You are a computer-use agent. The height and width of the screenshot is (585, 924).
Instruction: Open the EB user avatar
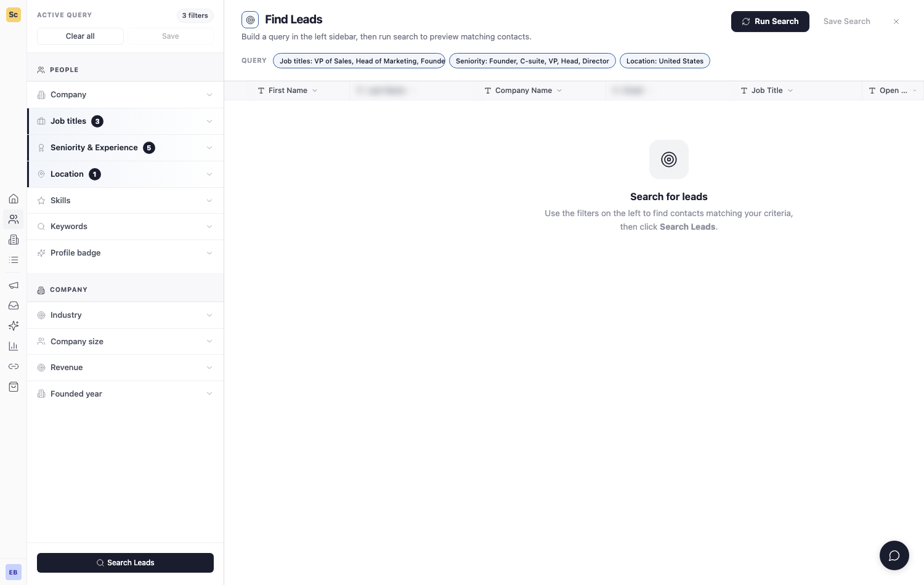coord(14,572)
